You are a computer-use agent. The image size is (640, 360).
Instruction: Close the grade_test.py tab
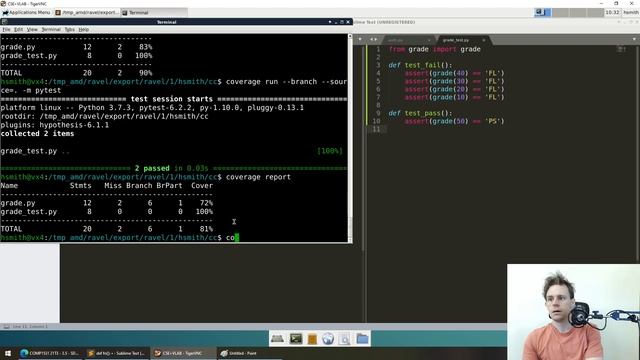[x=484, y=40]
